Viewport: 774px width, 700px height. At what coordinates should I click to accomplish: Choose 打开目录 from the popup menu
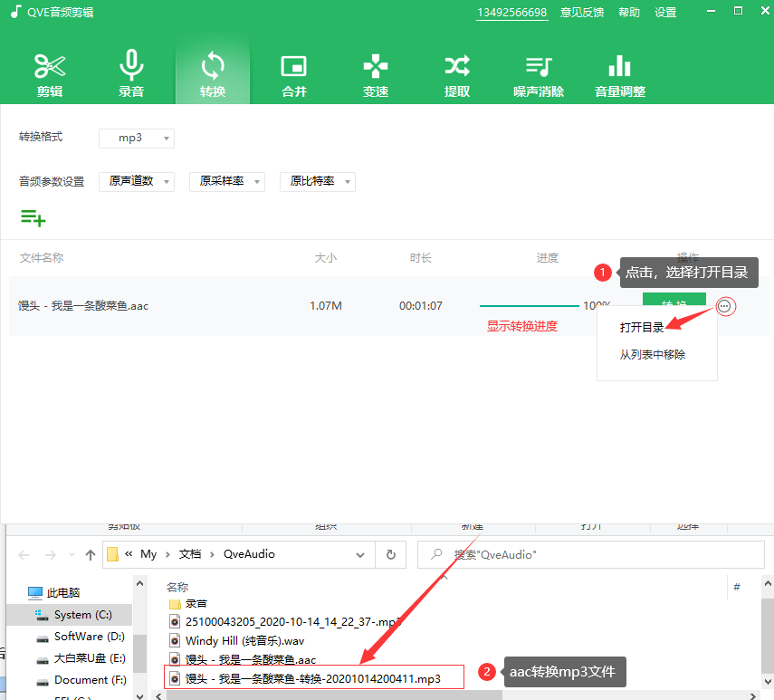(642, 327)
